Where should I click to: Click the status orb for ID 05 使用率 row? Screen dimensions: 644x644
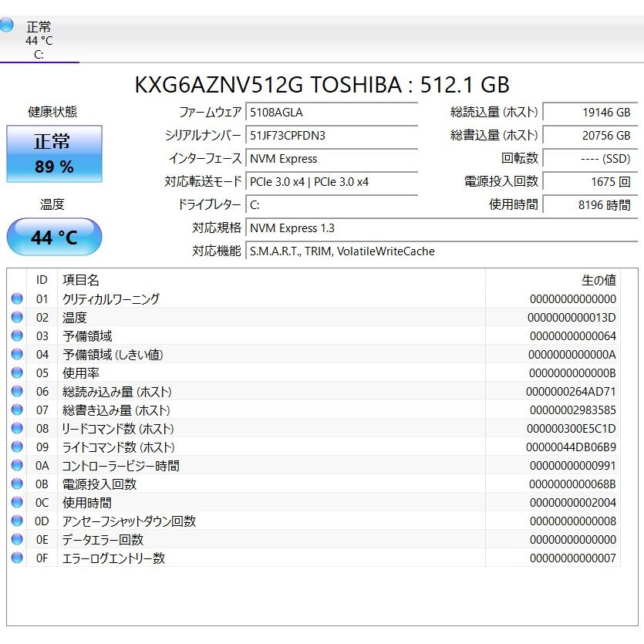tap(17, 373)
